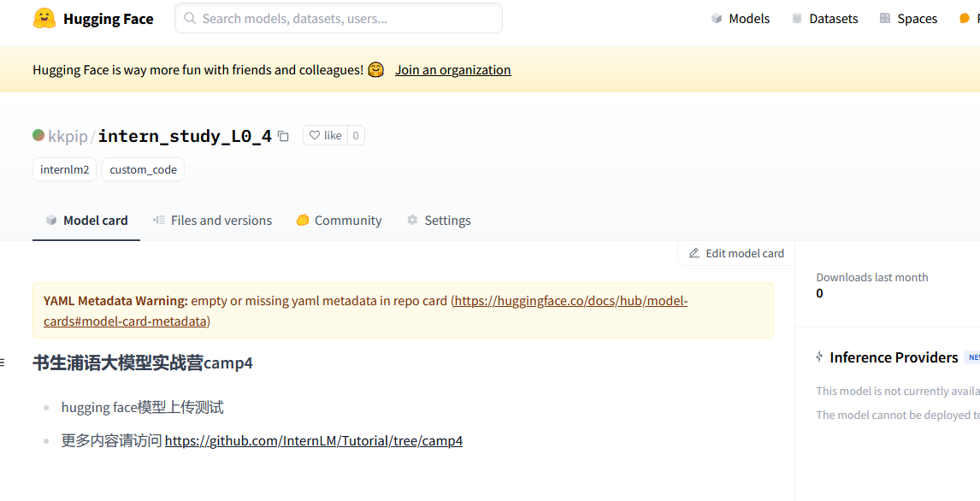The width and height of the screenshot is (980, 501).
Task: Click the gear icon on Settings tab
Action: pos(412,220)
